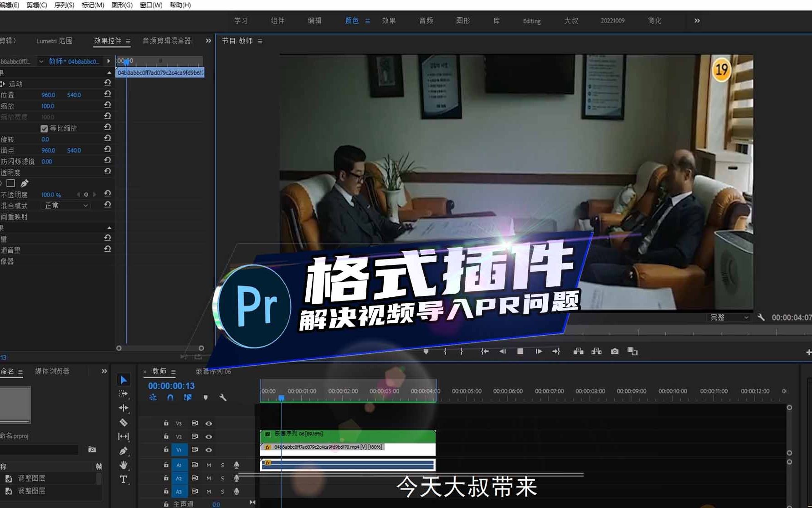Viewport: 812px width, 508px height.
Task: Toggle V1 track output eye
Action: click(209, 450)
